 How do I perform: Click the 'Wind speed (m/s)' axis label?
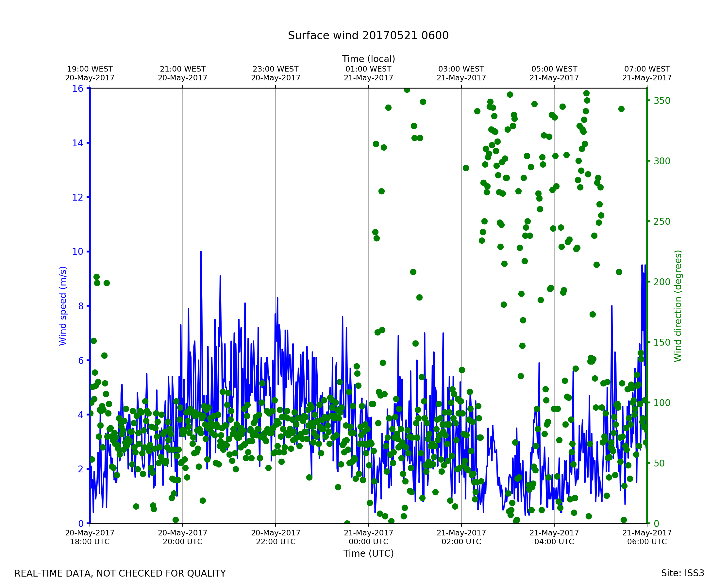63,306
